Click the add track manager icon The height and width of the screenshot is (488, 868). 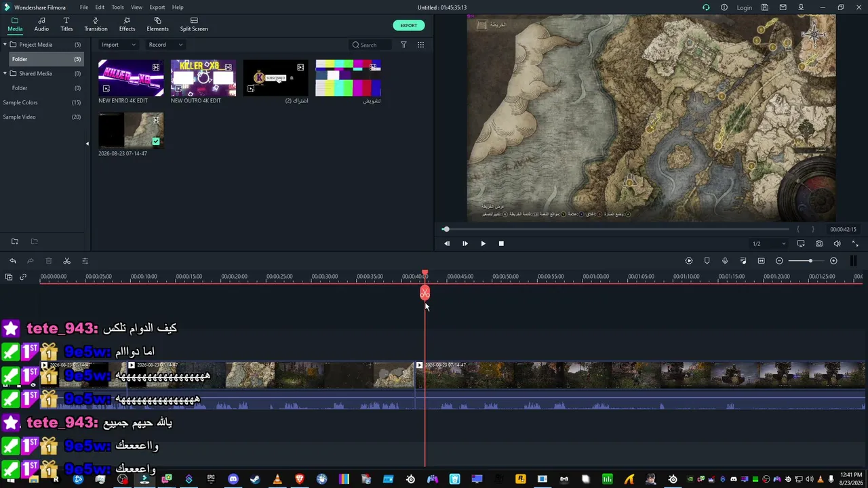click(9, 277)
